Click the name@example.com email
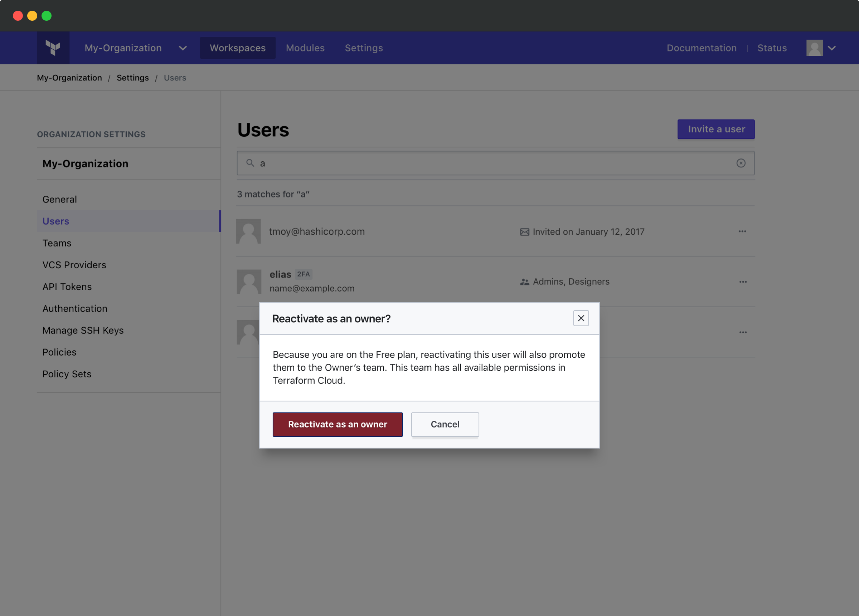The height and width of the screenshot is (616, 859). [312, 288]
